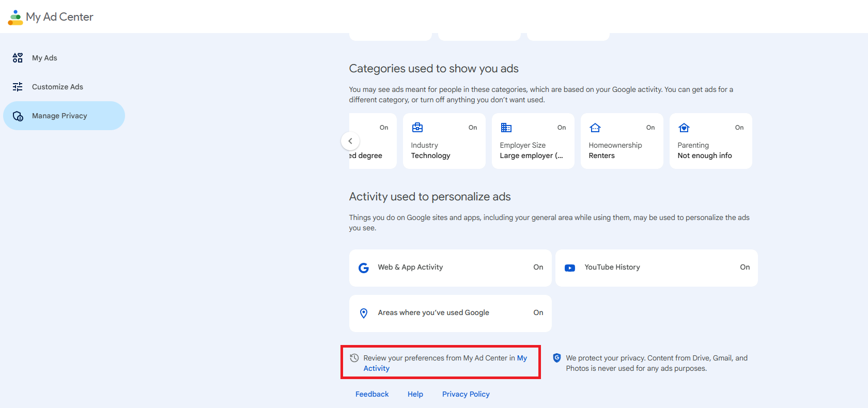Screen dimensions: 868x408
Task: Toggle the On status of Parenting card
Action: (x=739, y=128)
